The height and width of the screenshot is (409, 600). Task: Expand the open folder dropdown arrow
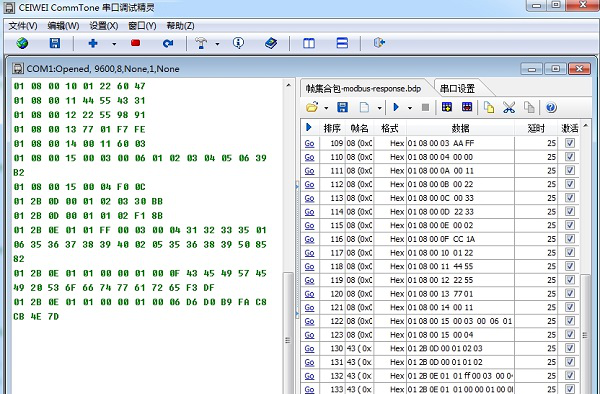click(x=326, y=107)
